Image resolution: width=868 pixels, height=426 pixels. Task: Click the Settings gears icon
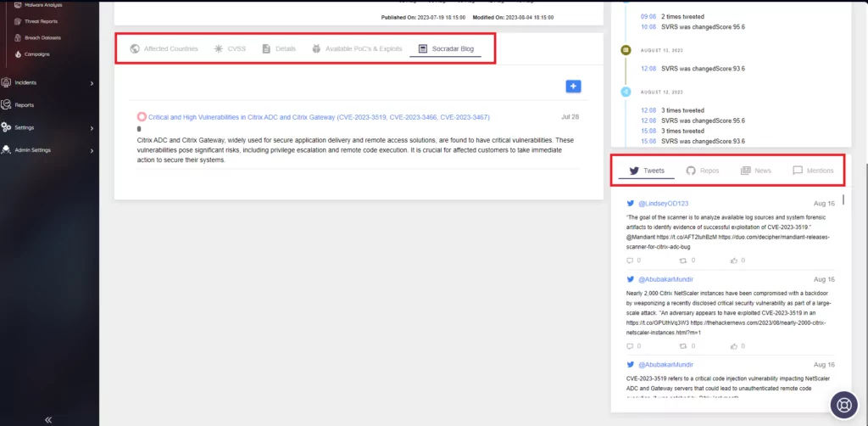click(6, 127)
